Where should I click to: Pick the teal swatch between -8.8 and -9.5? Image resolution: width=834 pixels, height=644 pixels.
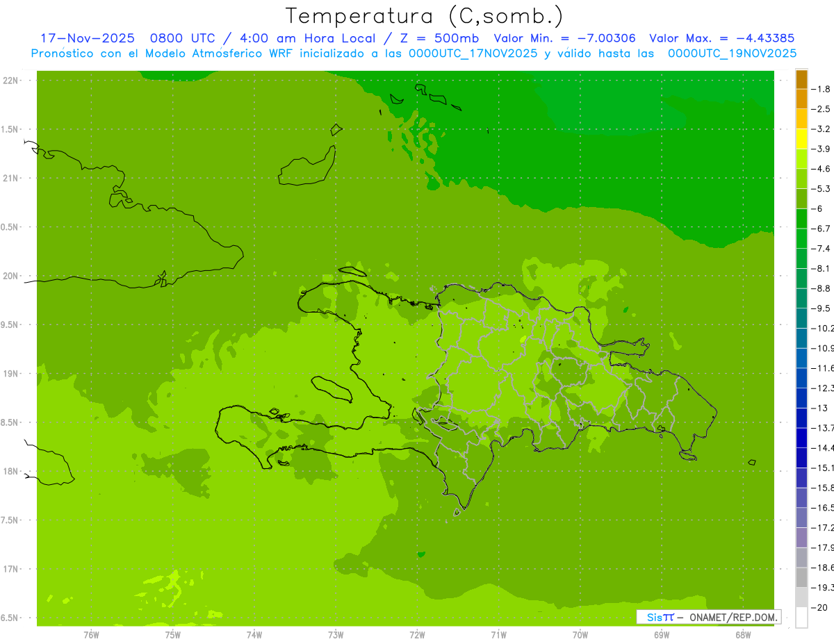(x=802, y=298)
